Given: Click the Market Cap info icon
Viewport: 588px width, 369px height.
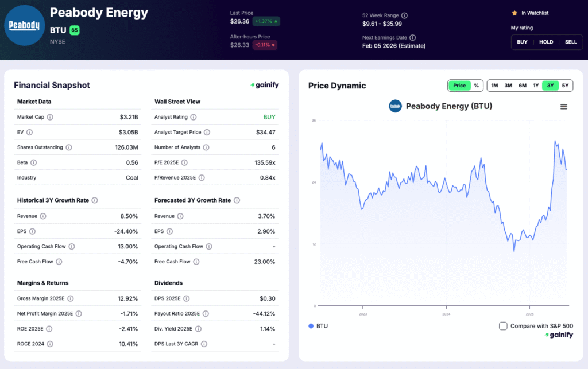Looking at the screenshot, I should (x=50, y=117).
